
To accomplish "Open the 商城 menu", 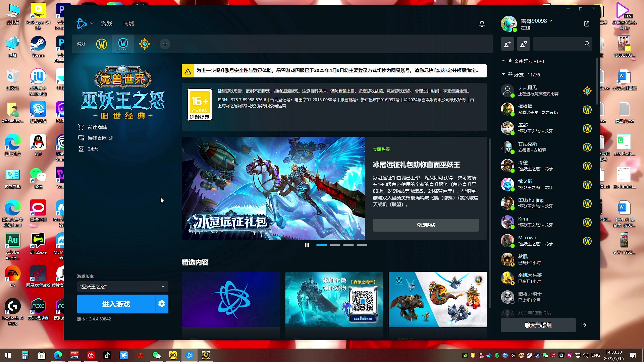I will [x=129, y=23].
